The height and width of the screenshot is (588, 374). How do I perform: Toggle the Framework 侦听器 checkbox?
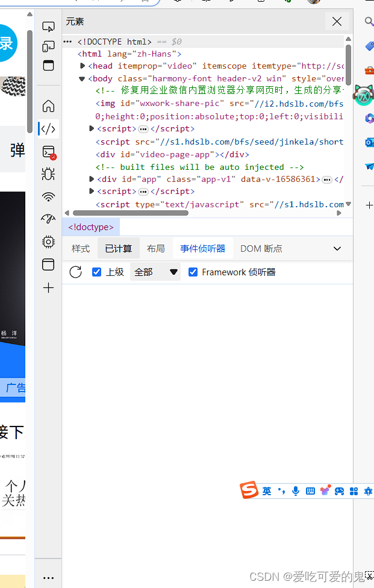tap(193, 272)
